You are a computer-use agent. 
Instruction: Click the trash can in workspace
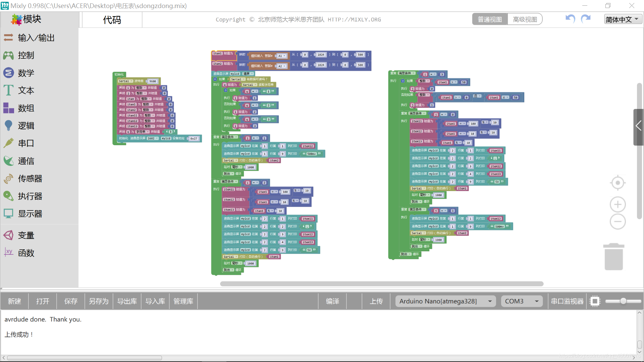click(613, 257)
